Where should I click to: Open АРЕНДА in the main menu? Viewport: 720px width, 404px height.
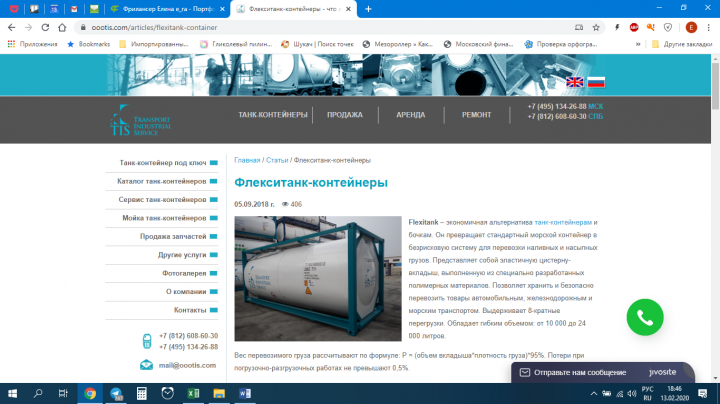click(x=411, y=115)
